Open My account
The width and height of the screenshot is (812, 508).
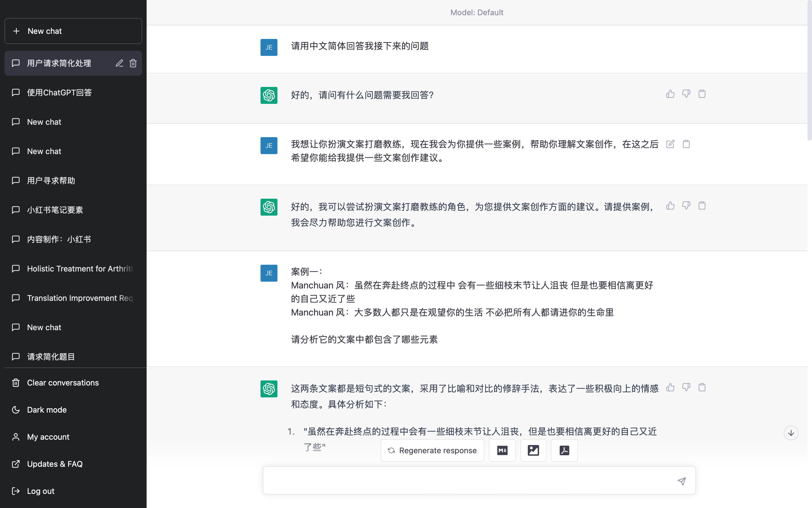point(73,437)
